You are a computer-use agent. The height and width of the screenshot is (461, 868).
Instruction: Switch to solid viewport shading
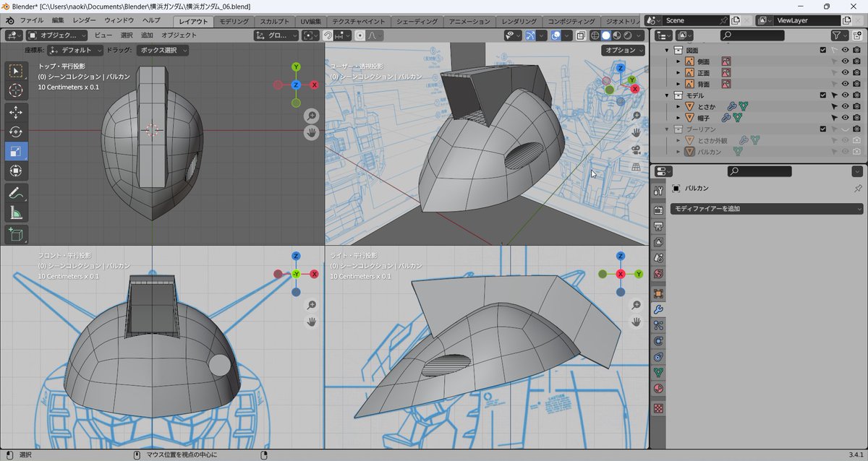[606, 35]
